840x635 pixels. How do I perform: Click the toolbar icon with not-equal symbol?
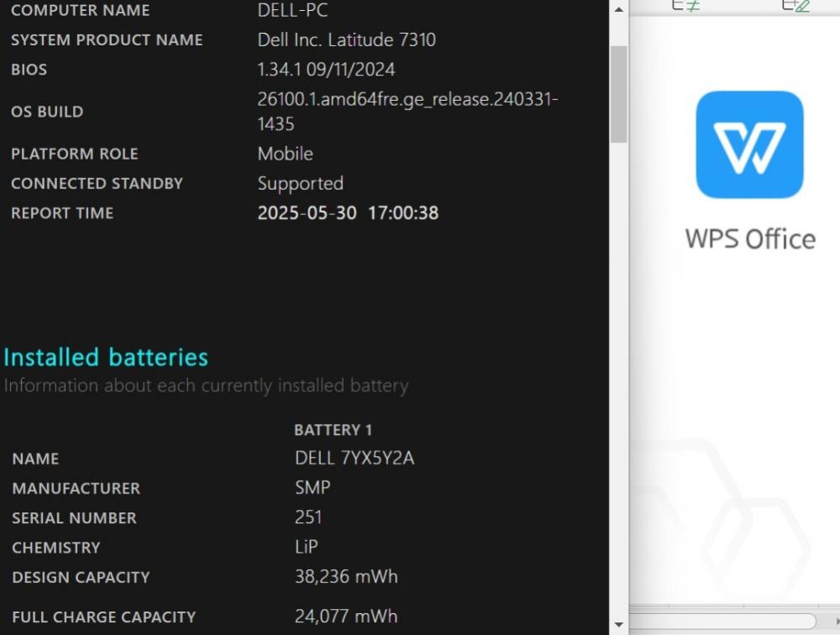686,5
